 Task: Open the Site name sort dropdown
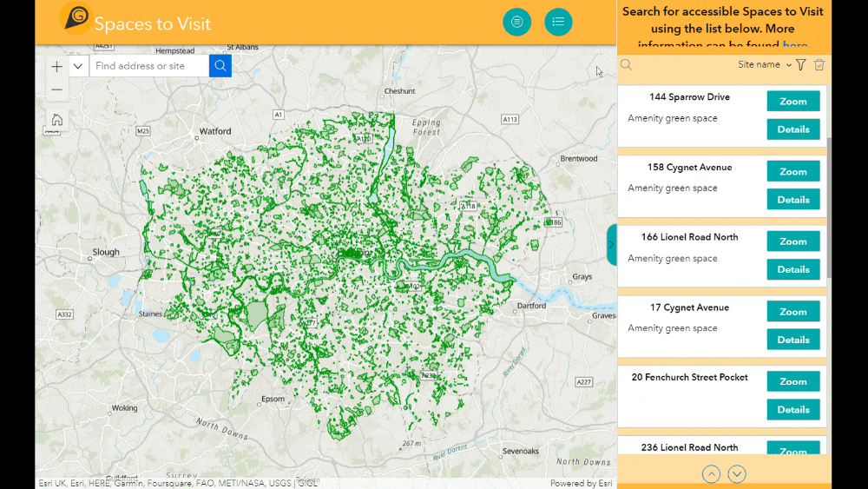[765, 65]
